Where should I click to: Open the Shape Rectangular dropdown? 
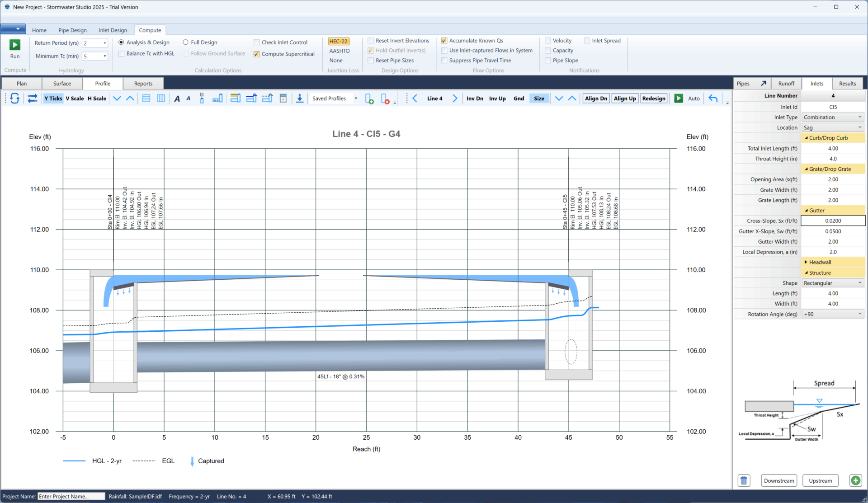[833, 283]
